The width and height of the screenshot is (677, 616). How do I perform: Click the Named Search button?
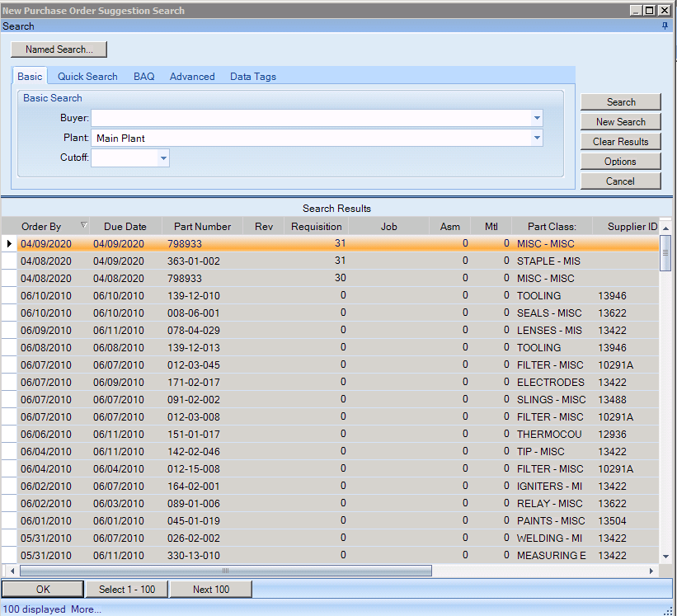point(59,49)
